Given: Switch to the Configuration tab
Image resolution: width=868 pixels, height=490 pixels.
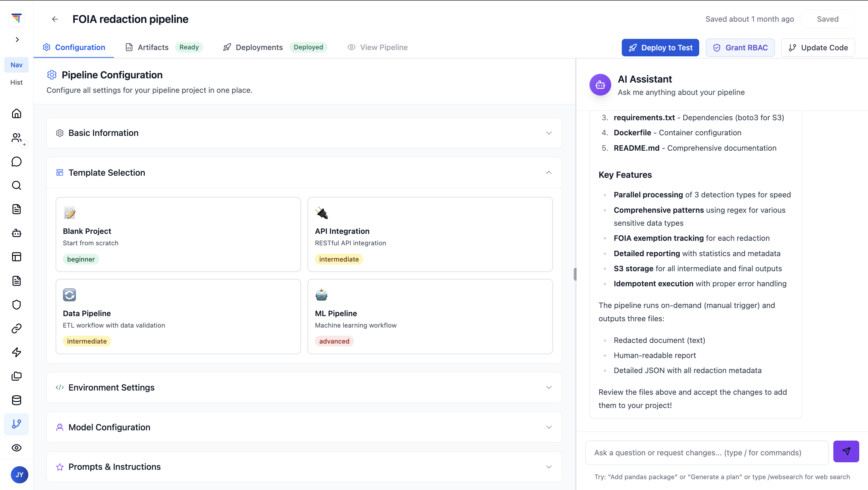Looking at the screenshot, I should click(74, 47).
